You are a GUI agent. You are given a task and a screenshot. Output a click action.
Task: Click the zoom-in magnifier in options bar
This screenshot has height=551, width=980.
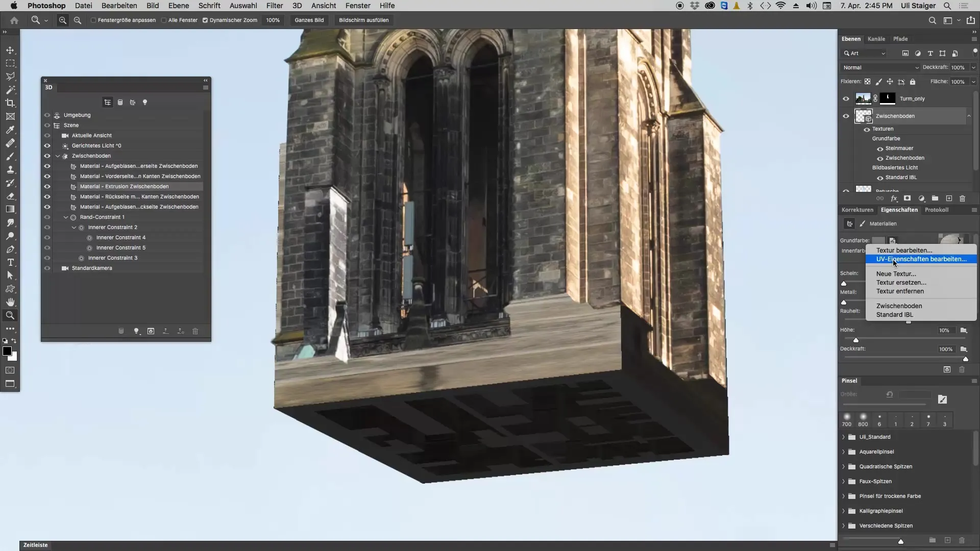(x=62, y=20)
